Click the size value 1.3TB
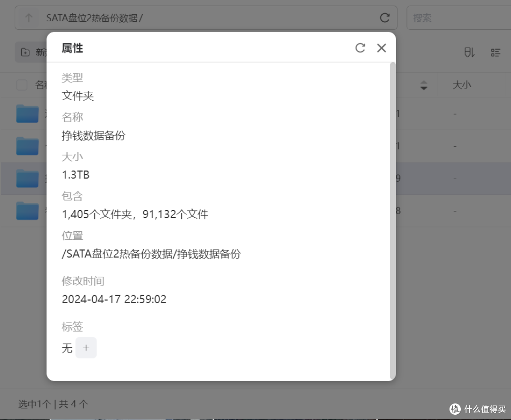The height and width of the screenshot is (420, 511). [76, 175]
